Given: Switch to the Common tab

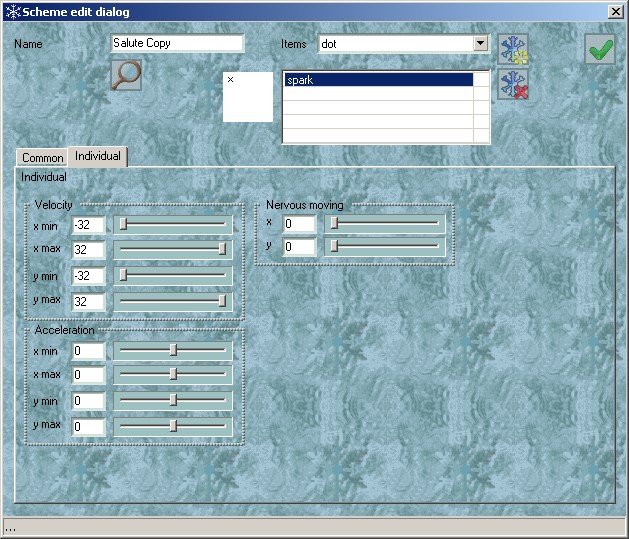Looking at the screenshot, I should coord(42,158).
